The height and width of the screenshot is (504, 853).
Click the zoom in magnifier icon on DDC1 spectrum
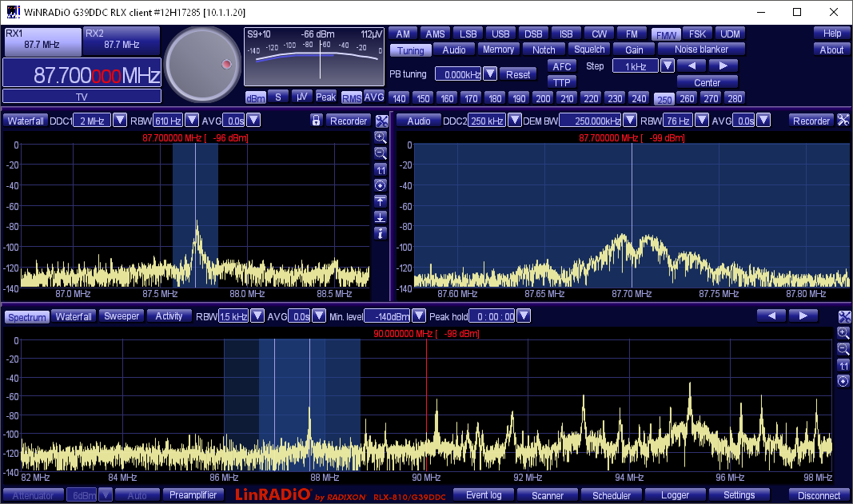[x=381, y=137]
